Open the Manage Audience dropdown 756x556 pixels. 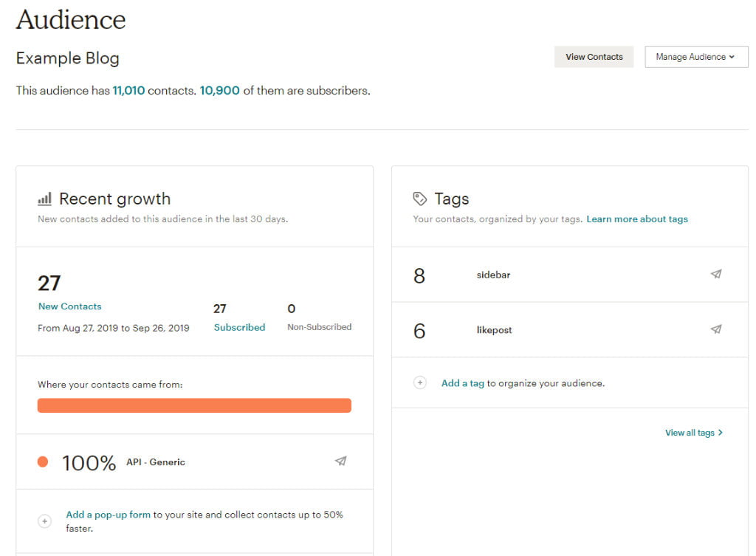[696, 57]
